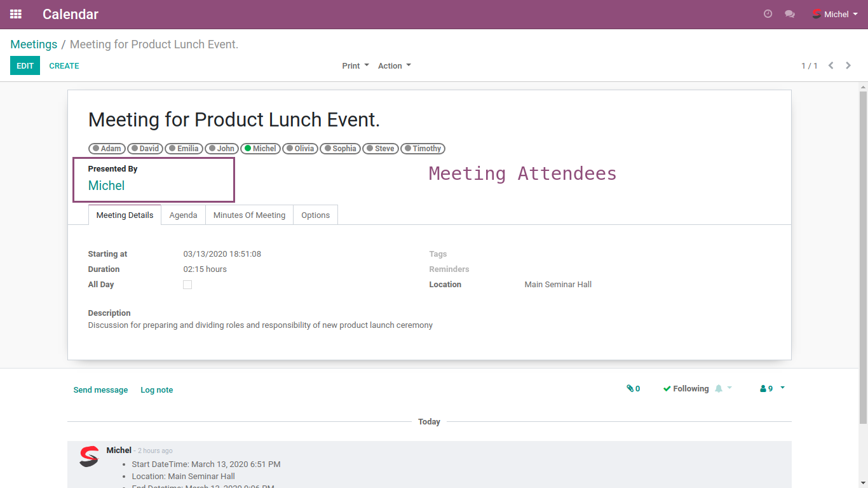This screenshot has width=868, height=488.
Task: Expand the Action dropdown
Action: [x=394, y=65]
